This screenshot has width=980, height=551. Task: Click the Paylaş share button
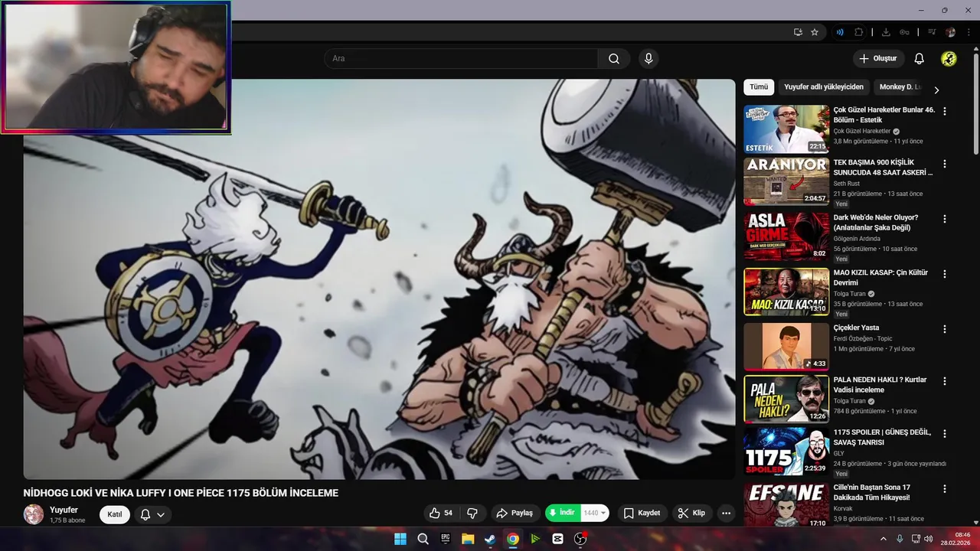point(514,513)
